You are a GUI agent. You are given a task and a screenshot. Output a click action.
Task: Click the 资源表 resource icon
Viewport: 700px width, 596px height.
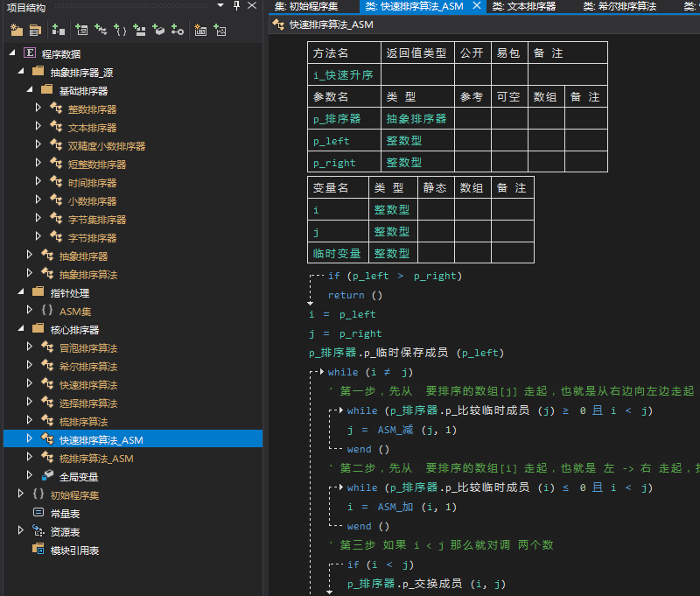click(x=38, y=531)
